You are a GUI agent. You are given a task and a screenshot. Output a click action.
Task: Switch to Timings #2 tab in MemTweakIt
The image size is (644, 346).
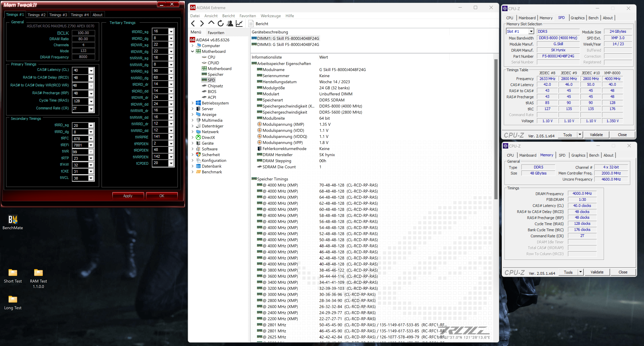[36, 15]
